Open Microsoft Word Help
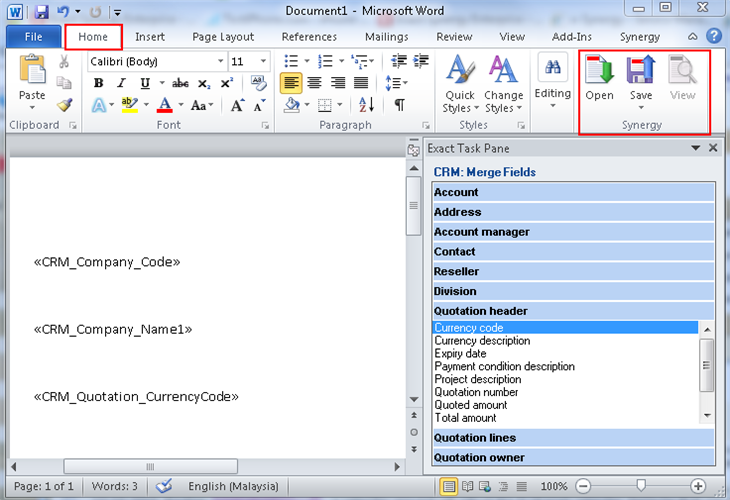This screenshot has width=730, height=500. click(x=714, y=36)
